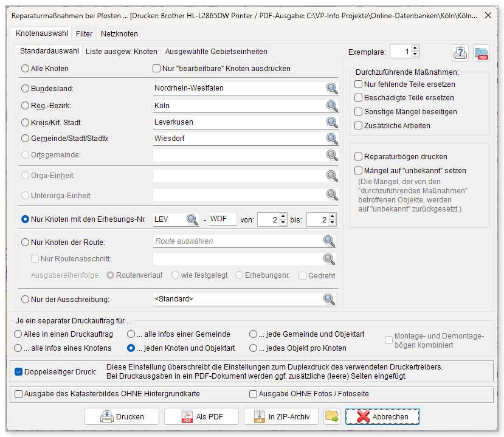Click the magnifier next to Leverkusen
This screenshot has height=437, width=504.
332,122
